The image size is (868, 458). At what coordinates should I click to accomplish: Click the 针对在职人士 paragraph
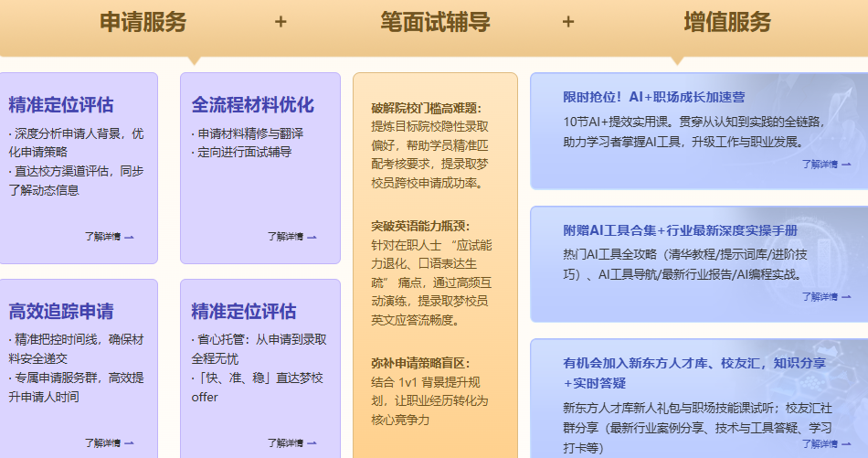tap(431, 282)
